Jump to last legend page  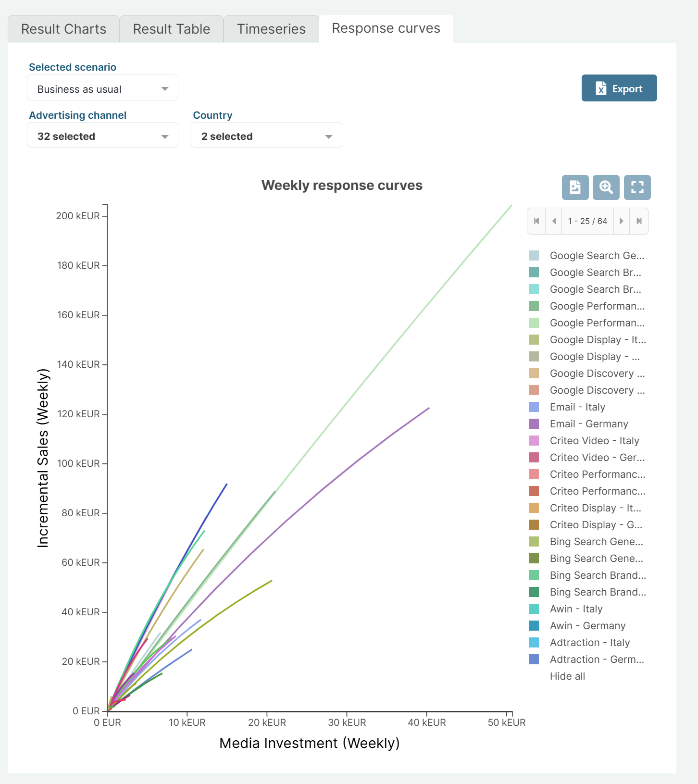pos(639,221)
